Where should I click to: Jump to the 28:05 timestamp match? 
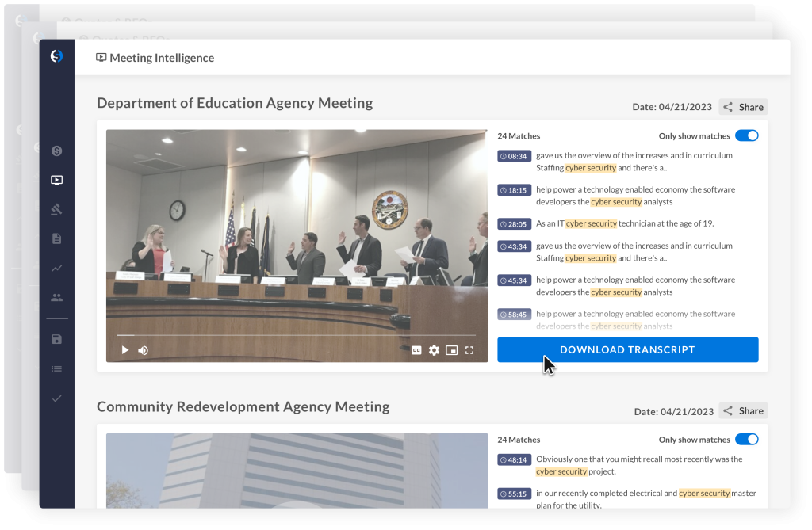pyautogui.click(x=514, y=223)
